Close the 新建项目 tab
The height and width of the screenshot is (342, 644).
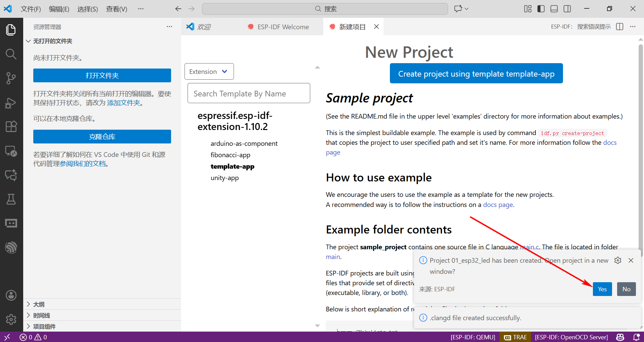[376, 27]
